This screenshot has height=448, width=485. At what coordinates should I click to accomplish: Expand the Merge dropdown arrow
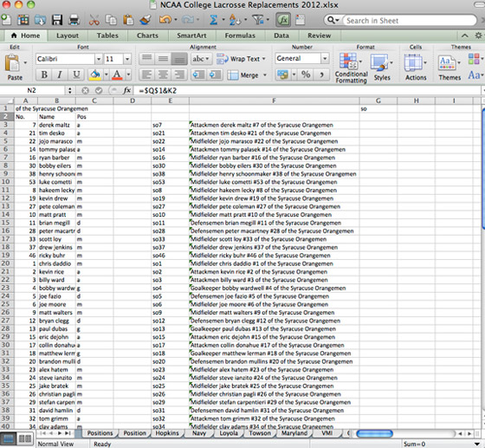click(265, 75)
